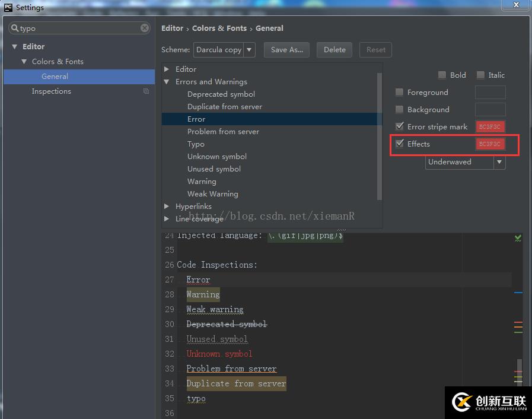Click the green checkmark in the preview gutter
The height and width of the screenshot is (419, 532).
coord(518,237)
